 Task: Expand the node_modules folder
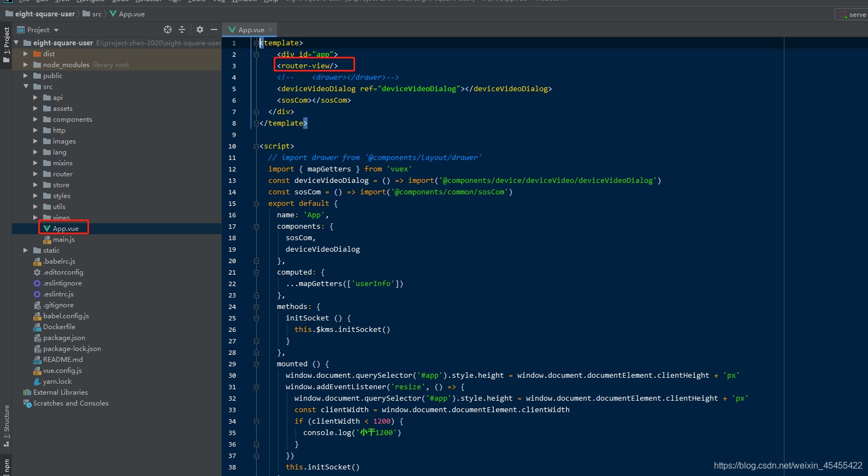(x=26, y=64)
